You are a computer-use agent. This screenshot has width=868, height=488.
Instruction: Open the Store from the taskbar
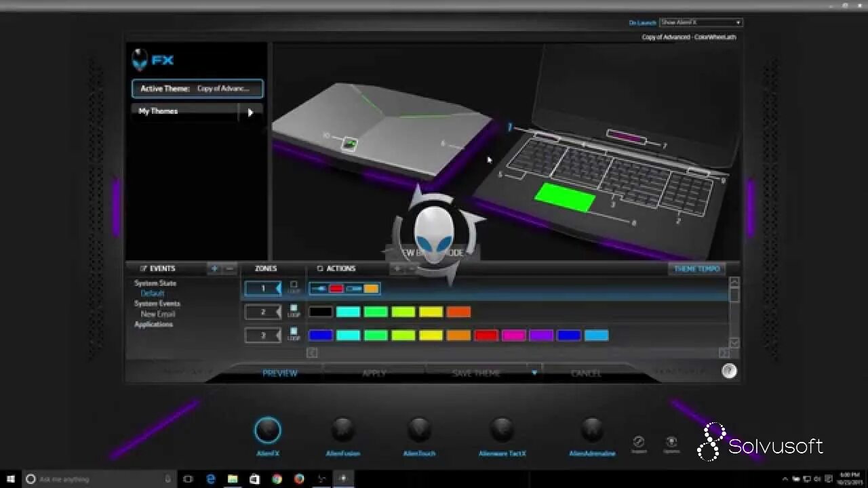pyautogui.click(x=254, y=479)
